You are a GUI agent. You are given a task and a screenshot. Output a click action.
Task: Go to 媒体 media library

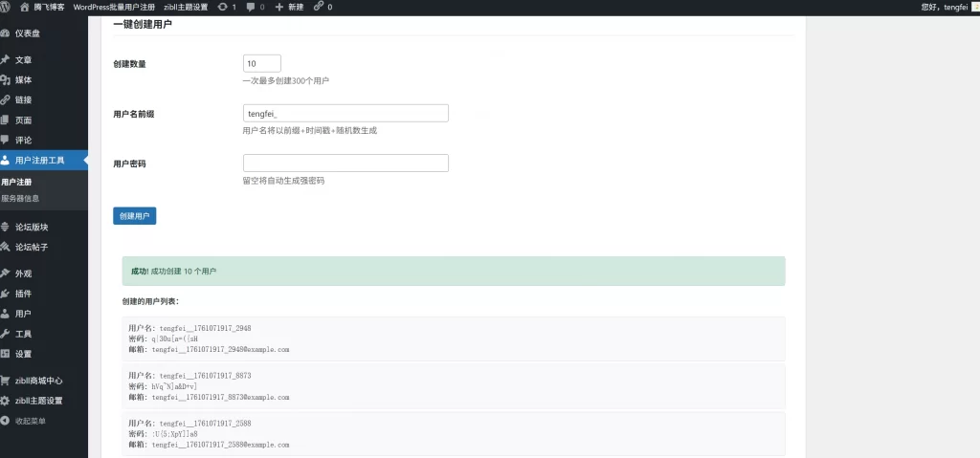[23, 79]
